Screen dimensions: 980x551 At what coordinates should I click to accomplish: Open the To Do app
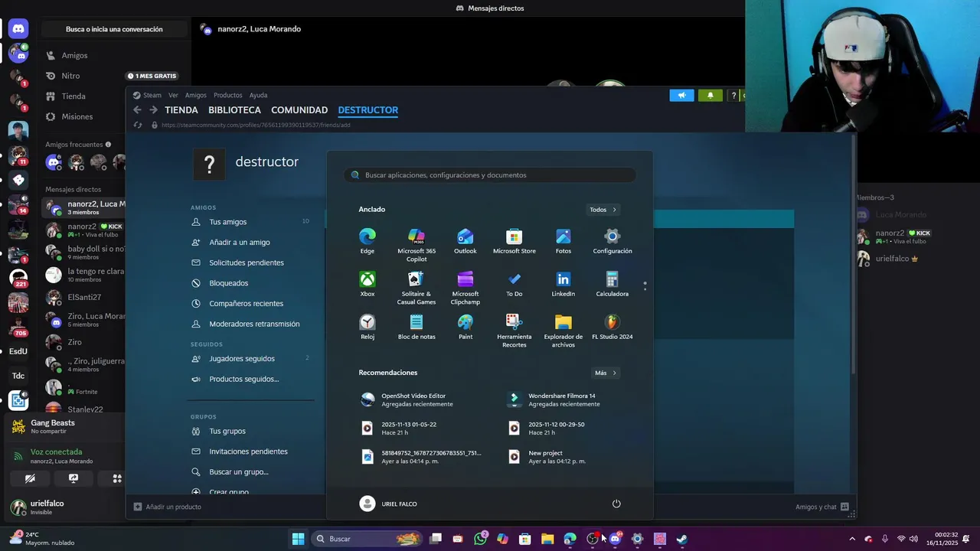(x=514, y=284)
